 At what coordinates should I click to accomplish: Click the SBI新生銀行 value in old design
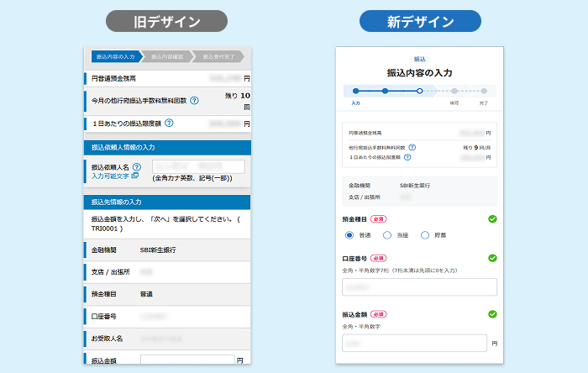click(158, 250)
